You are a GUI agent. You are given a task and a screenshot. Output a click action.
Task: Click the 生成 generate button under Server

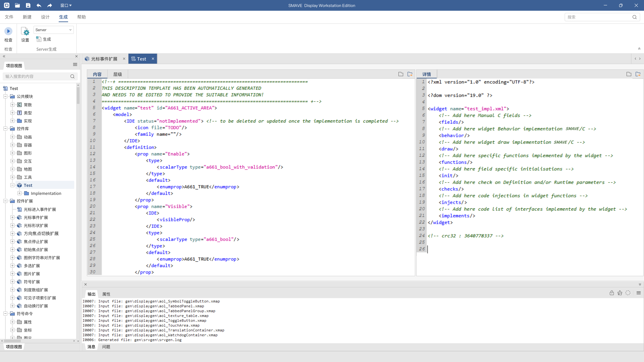pyautogui.click(x=43, y=39)
